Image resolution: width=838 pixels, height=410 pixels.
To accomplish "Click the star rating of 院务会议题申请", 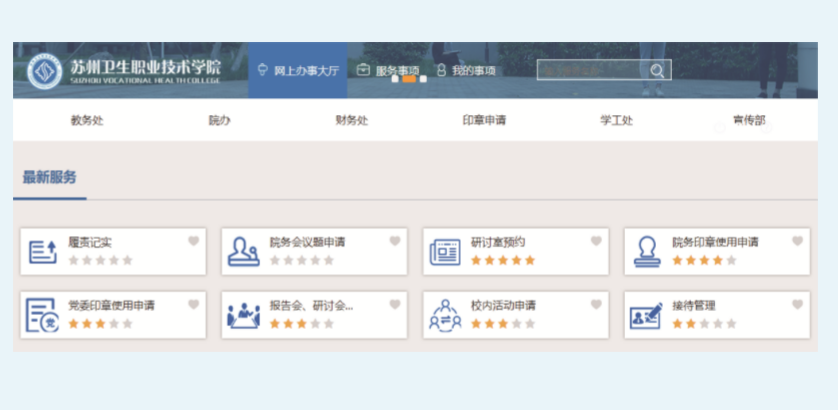I will click(x=302, y=260).
